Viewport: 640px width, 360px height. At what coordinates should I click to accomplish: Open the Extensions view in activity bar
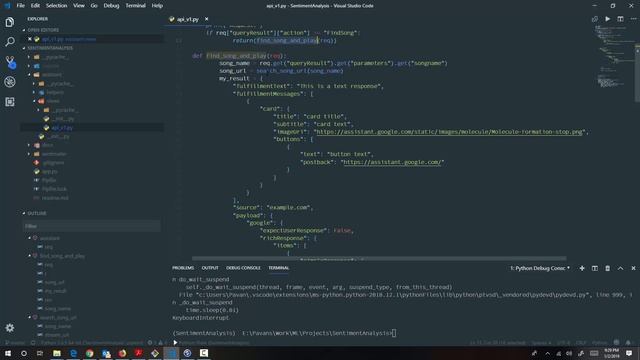pyautogui.click(x=10, y=102)
